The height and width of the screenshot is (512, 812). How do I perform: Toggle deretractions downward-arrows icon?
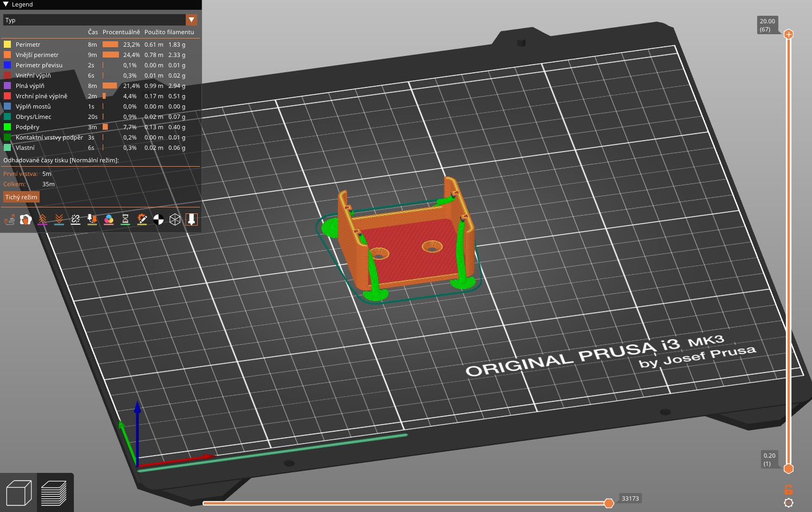tap(59, 219)
